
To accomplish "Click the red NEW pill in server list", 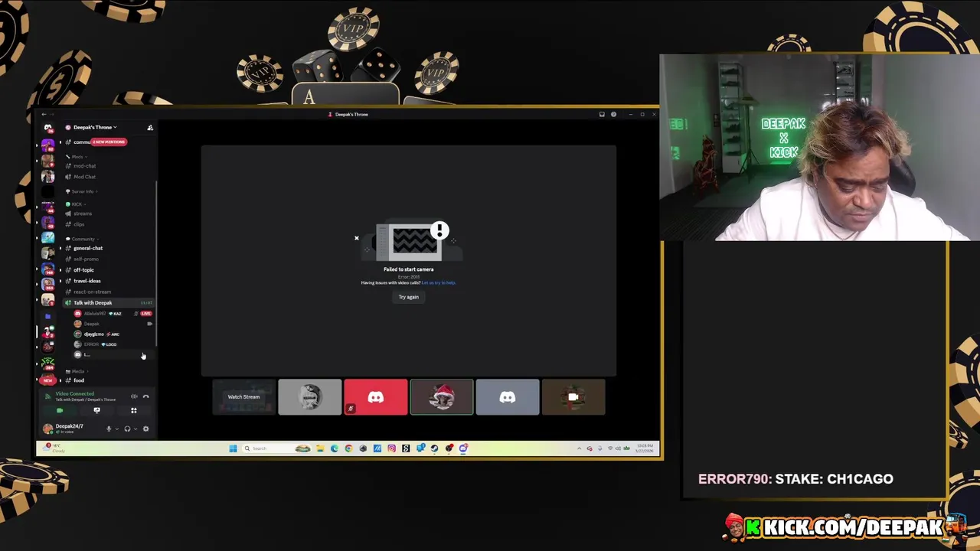I will [47, 380].
